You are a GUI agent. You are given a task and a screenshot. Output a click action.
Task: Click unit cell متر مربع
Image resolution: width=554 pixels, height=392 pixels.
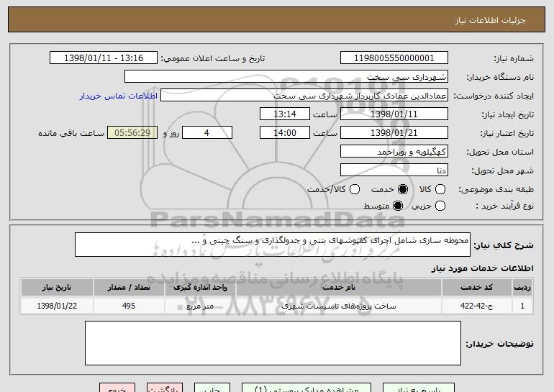[200, 306]
